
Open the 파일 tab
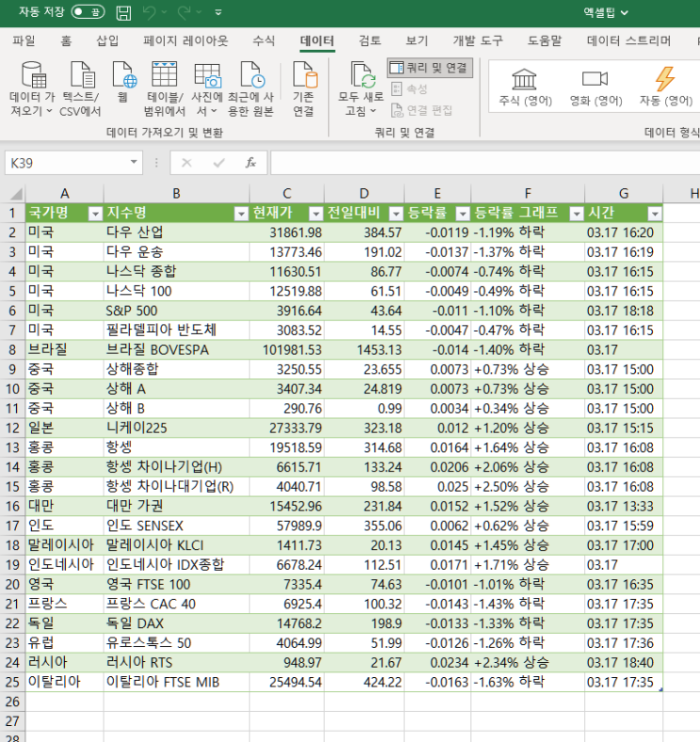tap(24, 40)
